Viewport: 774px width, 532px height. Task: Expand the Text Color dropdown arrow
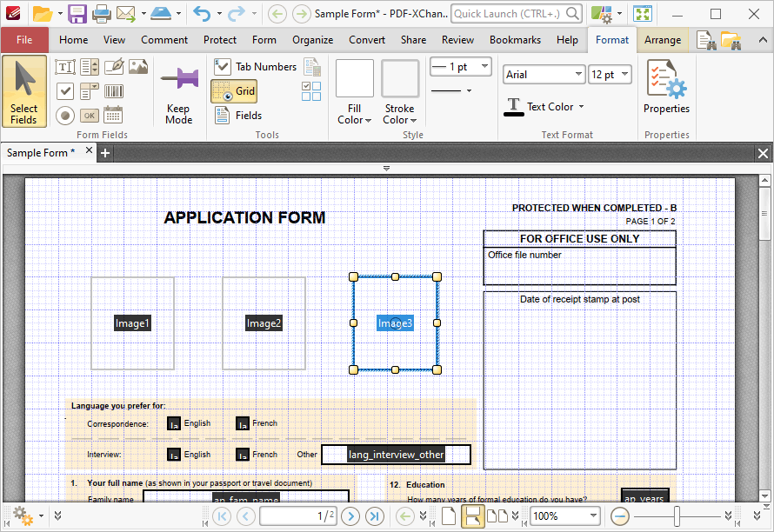(x=582, y=107)
